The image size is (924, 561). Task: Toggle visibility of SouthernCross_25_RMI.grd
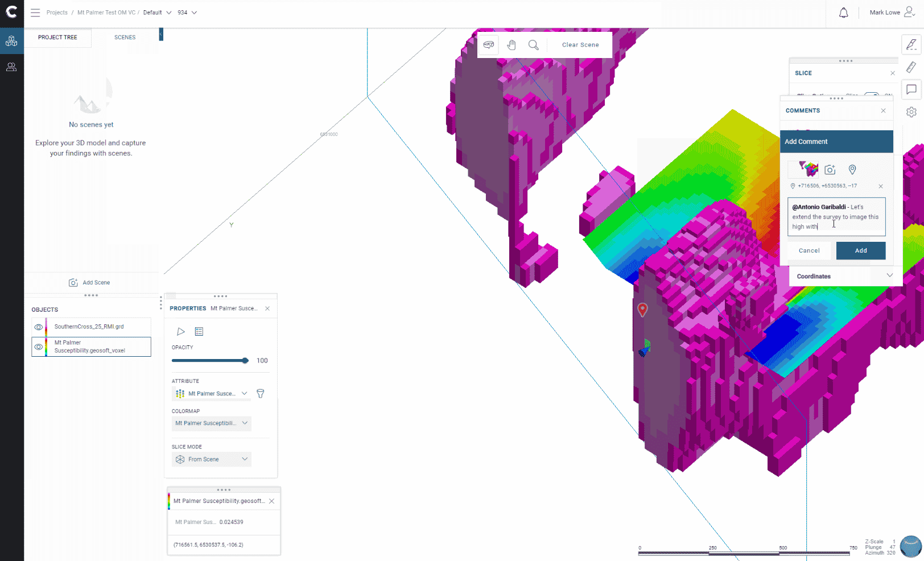click(39, 327)
